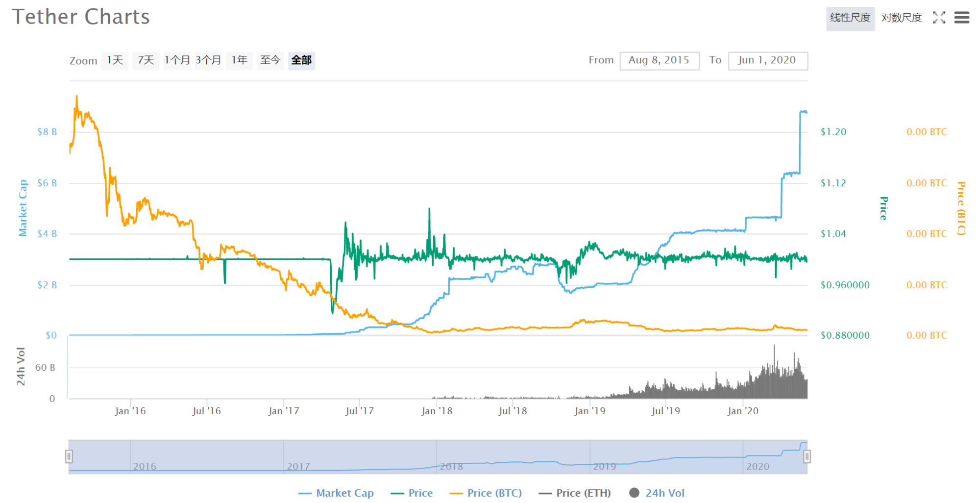Screen dimensions: 980x503
Task: Set zoom to 1天
Action: (115, 60)
